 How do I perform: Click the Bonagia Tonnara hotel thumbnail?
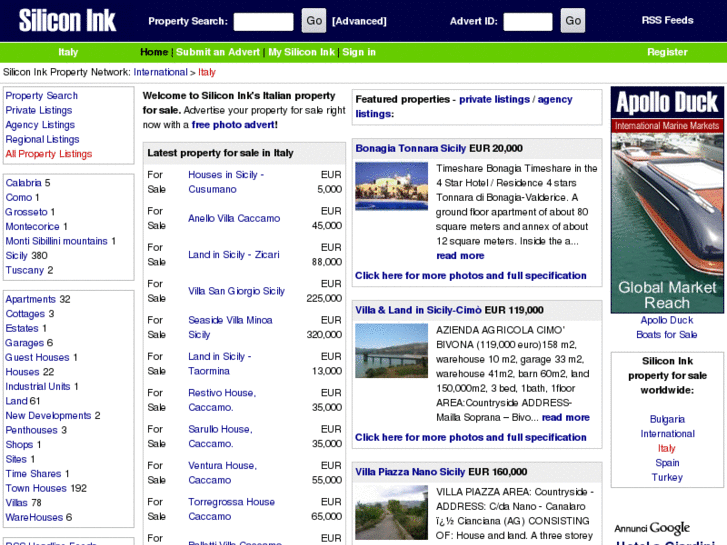pyautogui.click(x=392, y=186)
